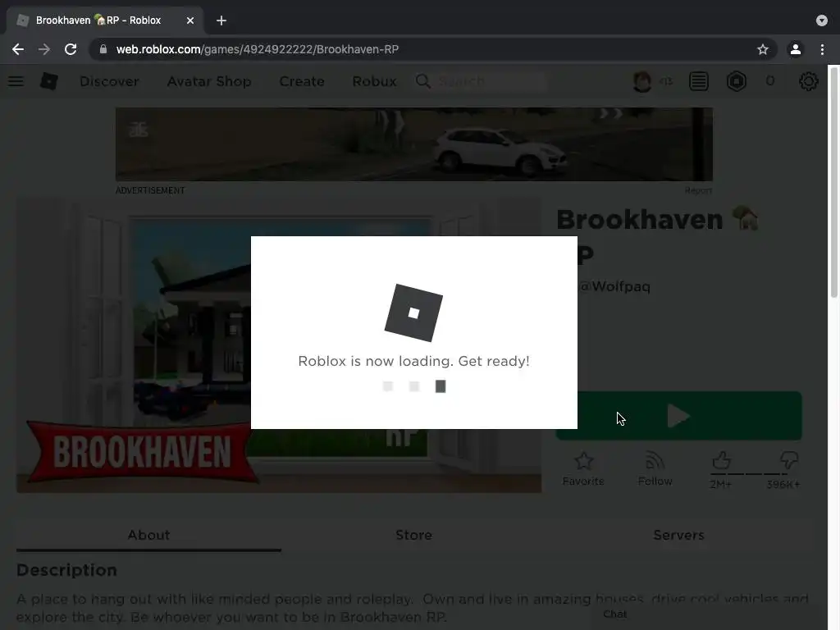Screen dimensions: 840x630
Task: Open creator link @Wolfpaq
Action: point(614,286)
